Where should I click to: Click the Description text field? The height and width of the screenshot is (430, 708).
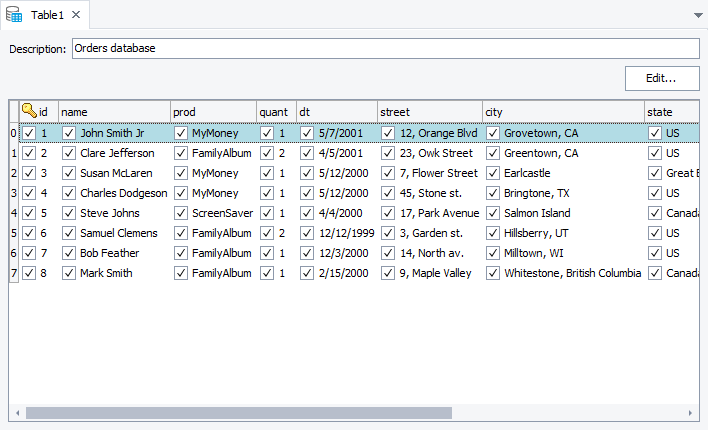point(385,48)
